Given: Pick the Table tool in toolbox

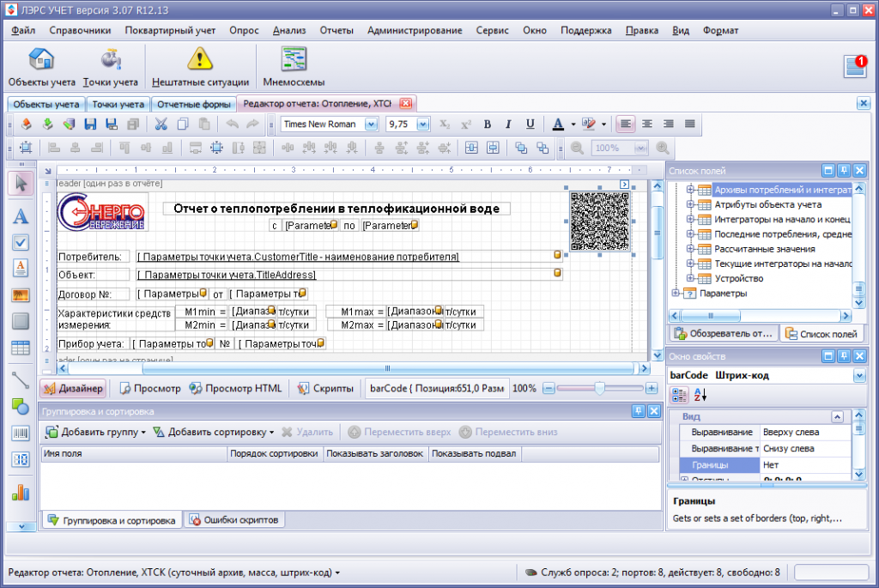Looking at the screenshot, I should tap(21, 348).
